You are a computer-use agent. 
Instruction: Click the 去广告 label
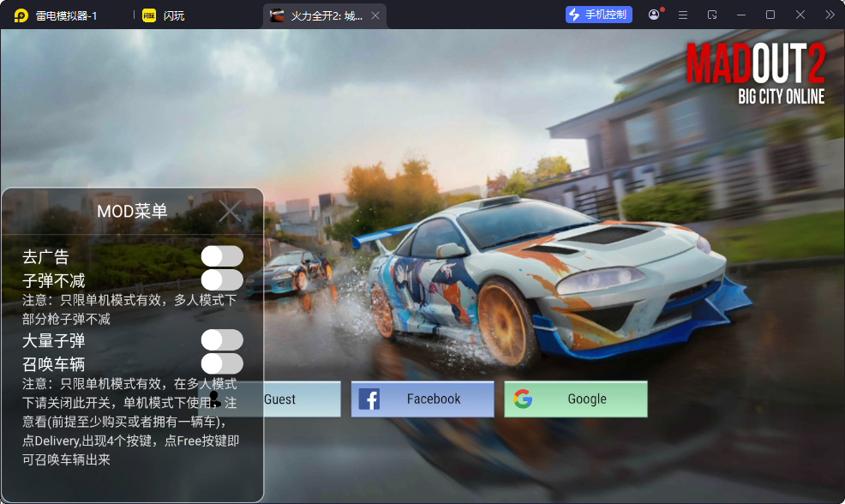(x=45, y=257)
